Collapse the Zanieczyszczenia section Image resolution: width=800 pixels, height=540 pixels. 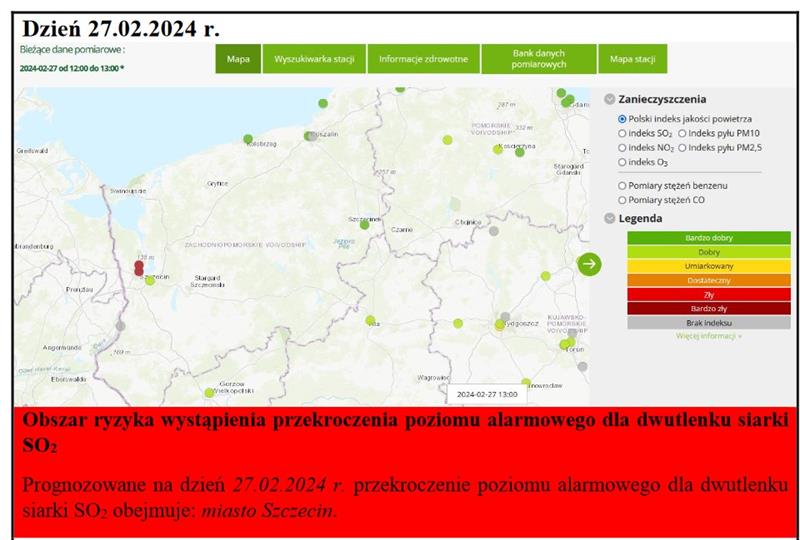click(x=609, y=99)
